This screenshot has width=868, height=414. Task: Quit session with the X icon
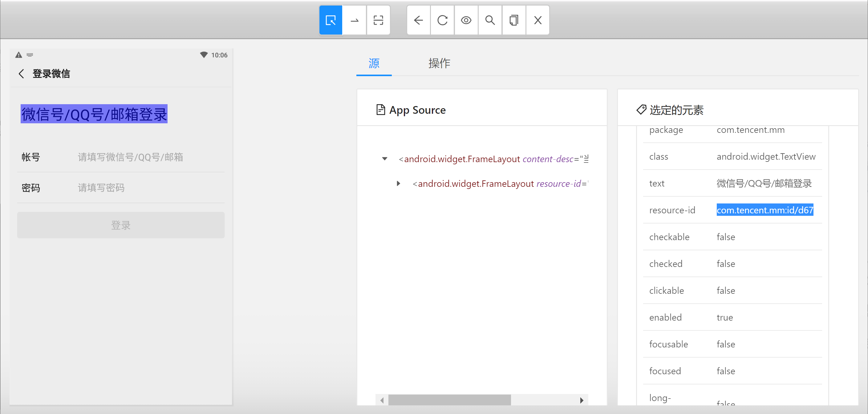tap(538, 20)
